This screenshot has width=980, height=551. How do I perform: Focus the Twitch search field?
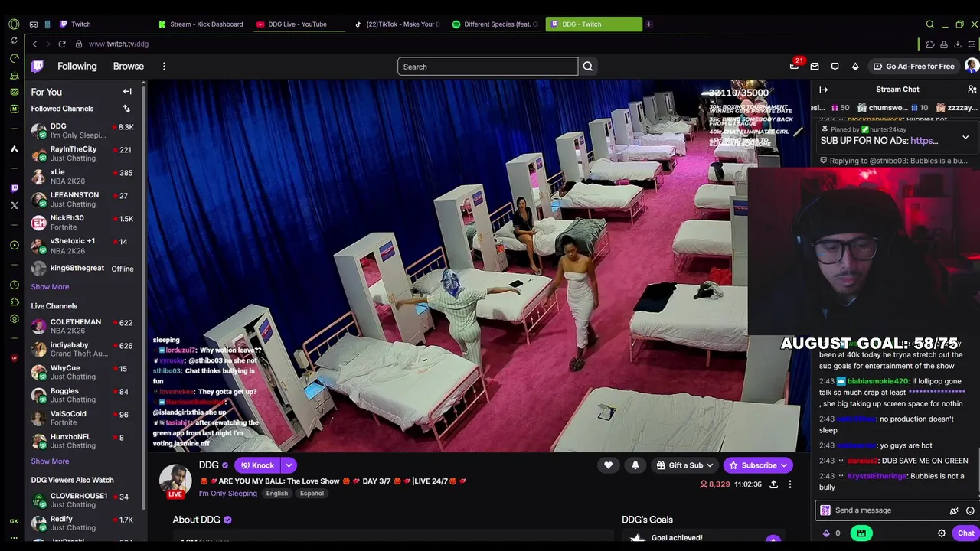point(488,67)
